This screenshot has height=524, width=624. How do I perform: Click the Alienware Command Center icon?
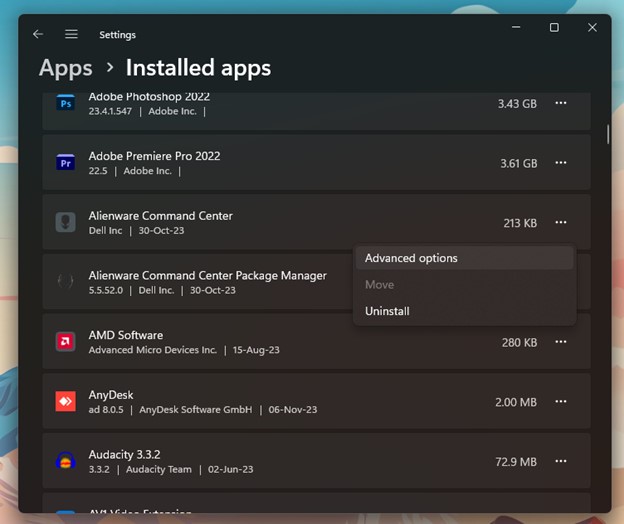point(66,223)
